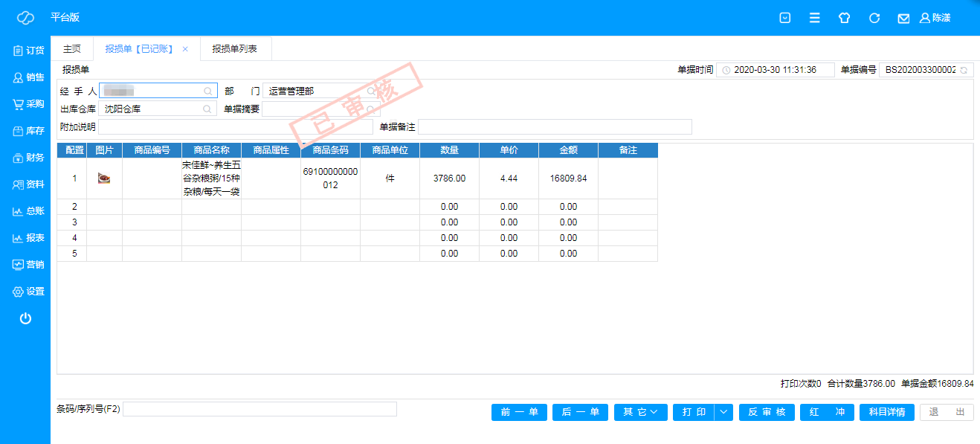Switch to the 报损单列表 tab
The width and height of the screenshot is (980, 444).
[x=235, y=48]
